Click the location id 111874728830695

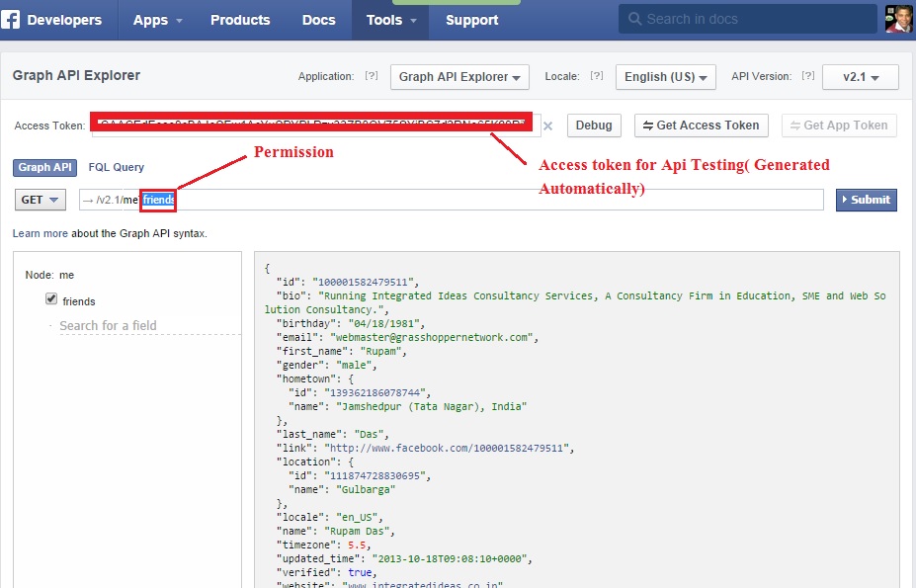coord(375,475)
